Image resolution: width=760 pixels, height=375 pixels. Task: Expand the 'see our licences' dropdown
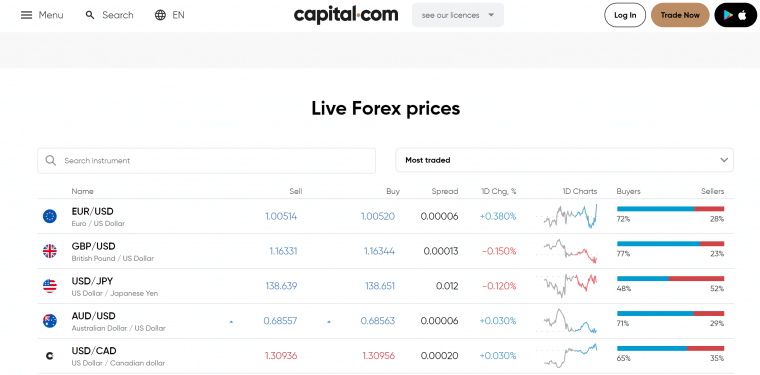[x=458, y=15]
